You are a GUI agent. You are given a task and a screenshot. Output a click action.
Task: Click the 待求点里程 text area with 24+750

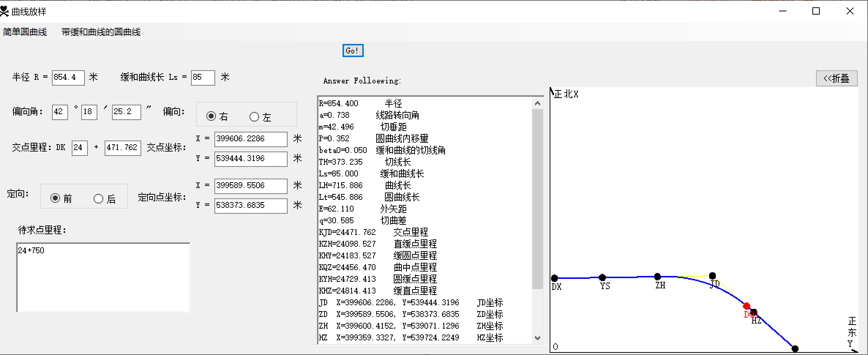pyautogui.click(x=103, y=277)
